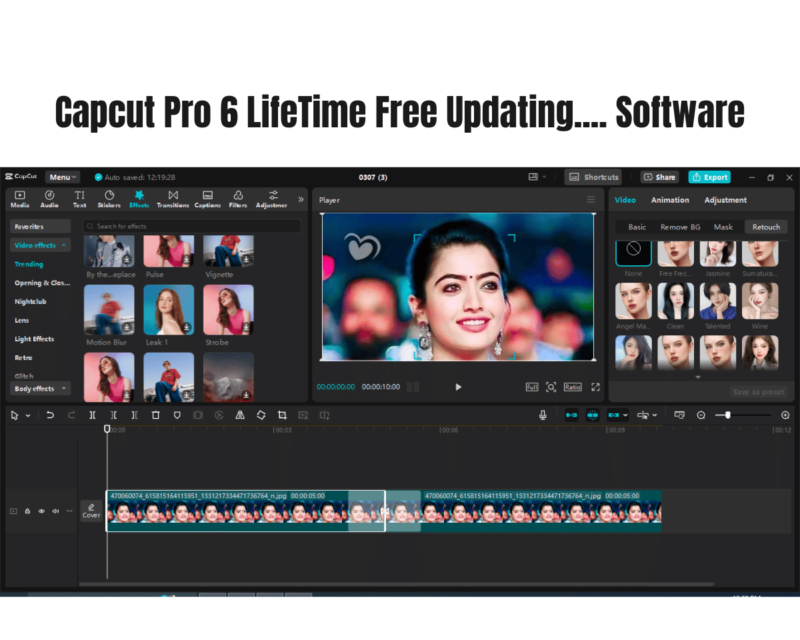This screenshot has width=800, height=640.
Task: Switch to the Adjustment tab
Action: pyautogui.click(x=726, y=200)
